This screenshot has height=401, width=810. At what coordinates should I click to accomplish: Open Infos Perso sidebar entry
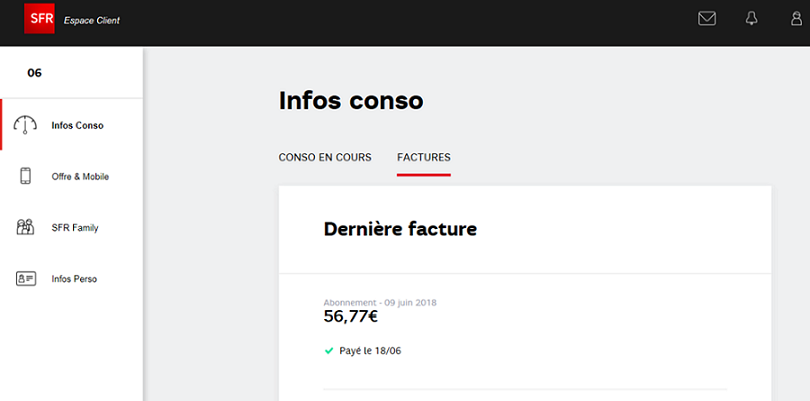[x=72, y=279]
